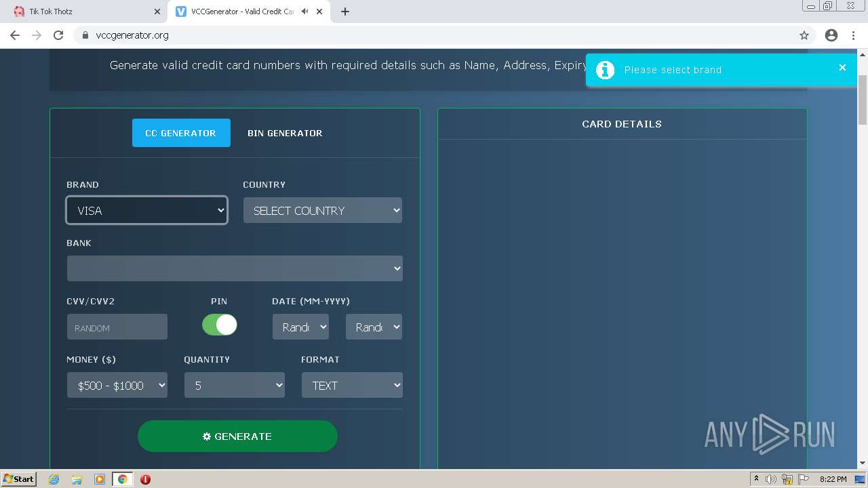The image size is (868, 488).
Task: View site info lock icon
Action: tap(85, 35)
